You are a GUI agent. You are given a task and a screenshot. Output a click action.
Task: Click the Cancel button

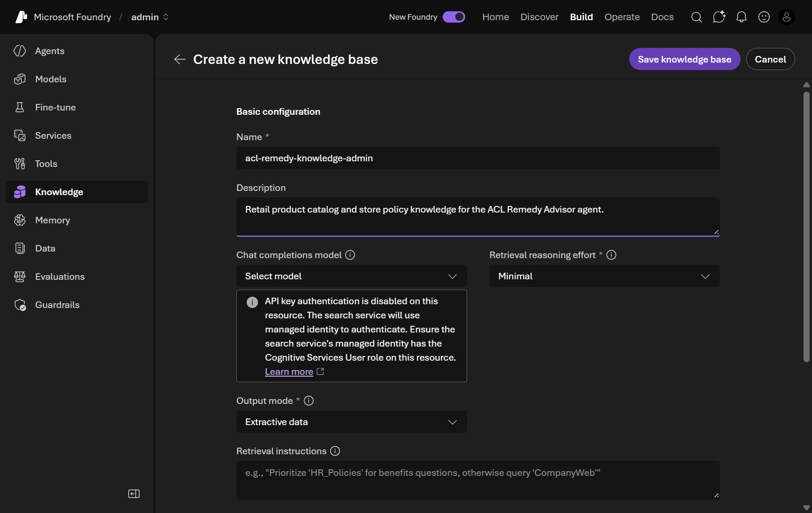pyautogui.click(x=770, y=59)
